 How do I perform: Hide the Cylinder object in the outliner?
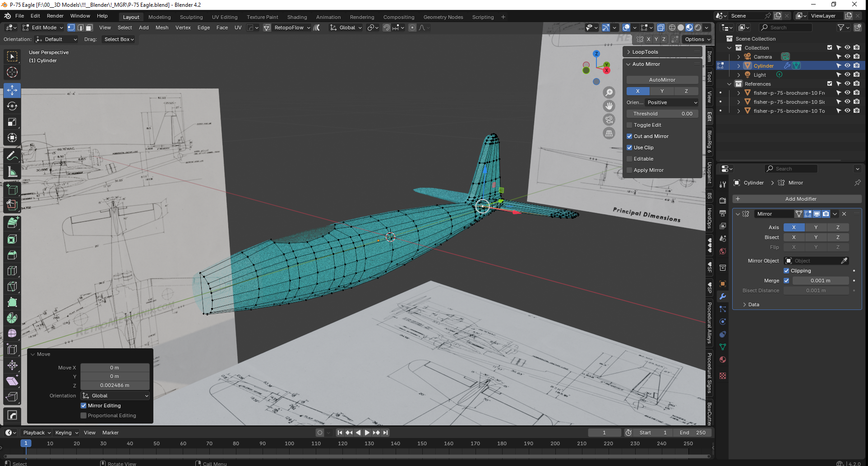[x=848, y=66]
